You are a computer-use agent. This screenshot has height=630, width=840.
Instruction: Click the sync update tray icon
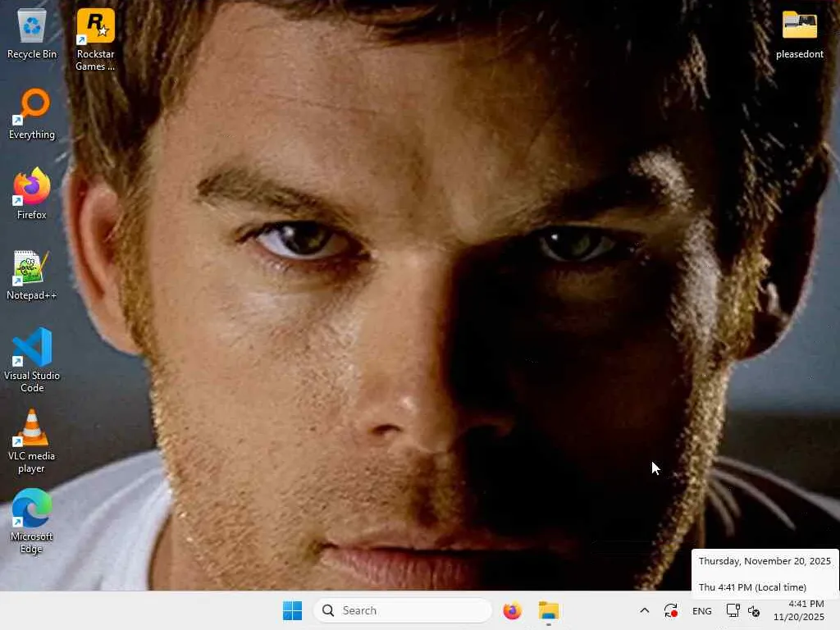click(x=671, y=610)
